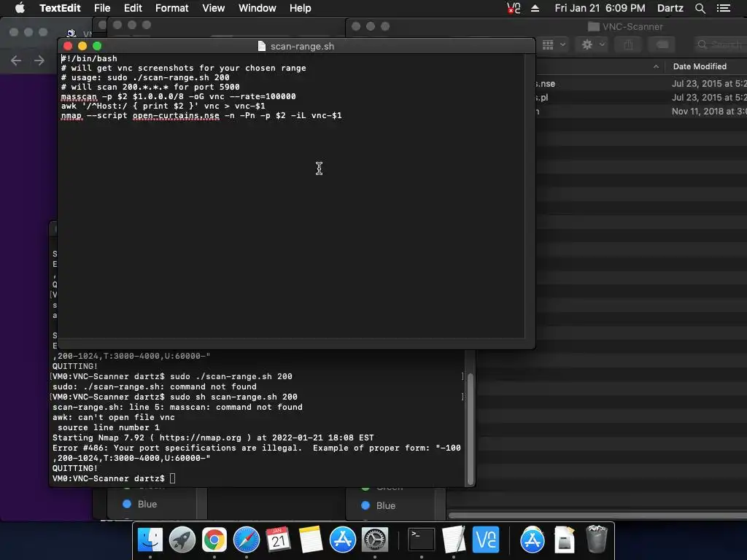Click the Finder horizontal scrollbar at bottom
This screenshot has height=560, width=747.
(x=598, y=516)
